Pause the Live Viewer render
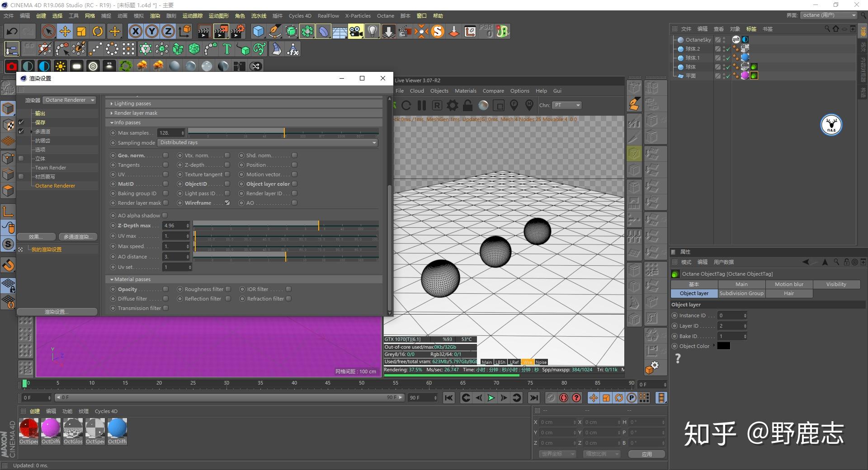This screenshot has width=868, height=470. (x=422, y=105)
